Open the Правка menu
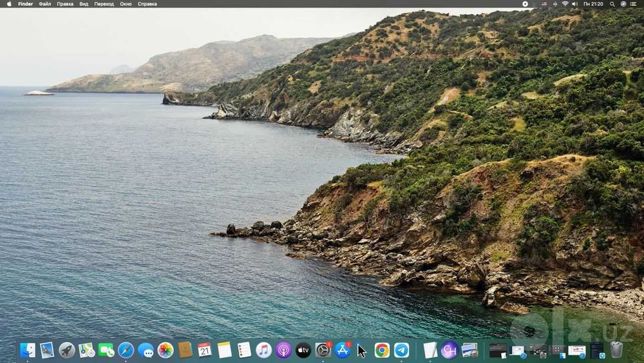Screen dimensions: 644x363 coord(65,4)
